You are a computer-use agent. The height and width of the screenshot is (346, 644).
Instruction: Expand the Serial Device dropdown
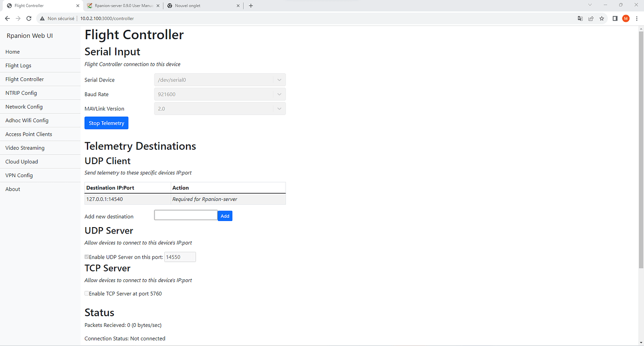pyautogui.click(x=220, y=80)
